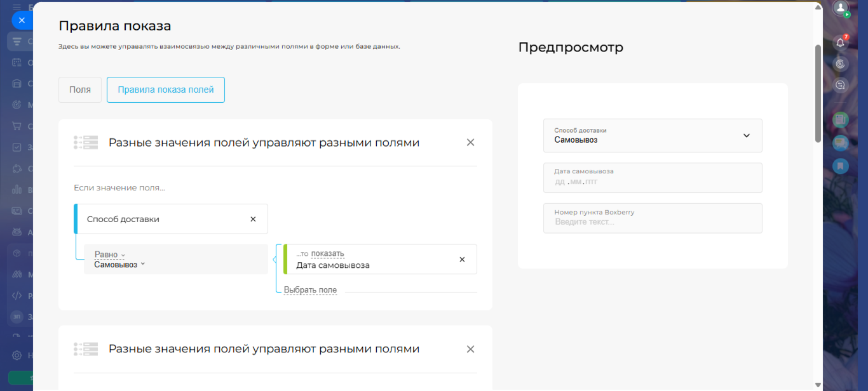Close the slider panel with blue X button
Viewport: 868px width, 391px height.
pos(22,20)
